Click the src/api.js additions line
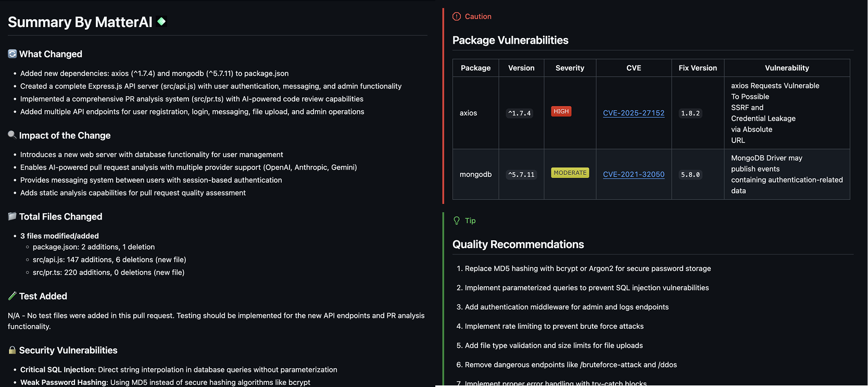 [x=109, y=260]
